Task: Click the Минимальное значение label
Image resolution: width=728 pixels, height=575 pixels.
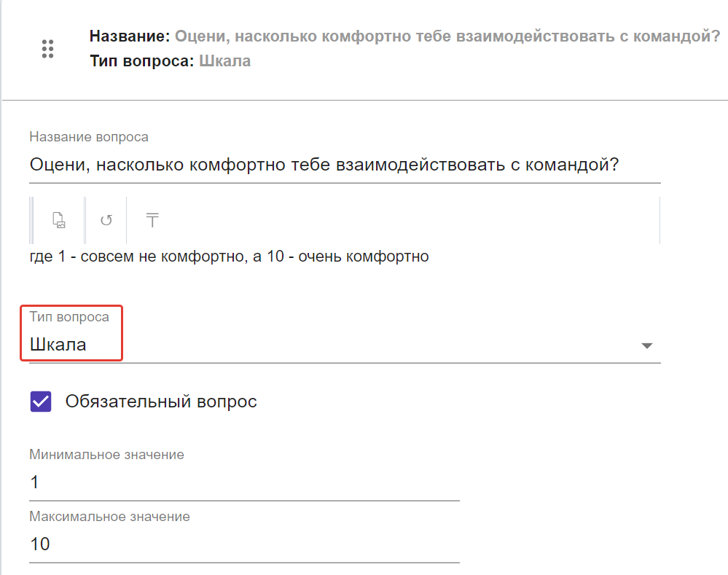Action: click(106, 454)
